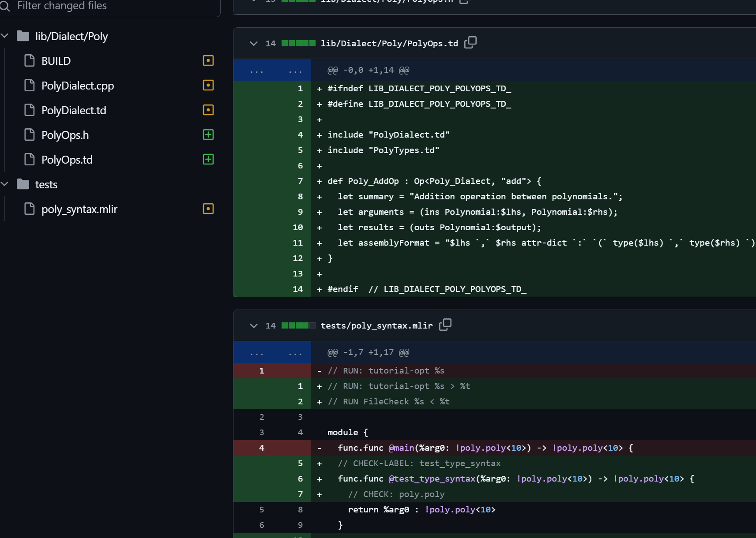Click the lib/Dialect/Poly/PolyOps.td file header link
This screenshot has height=538, width=756.
[389, 43]
